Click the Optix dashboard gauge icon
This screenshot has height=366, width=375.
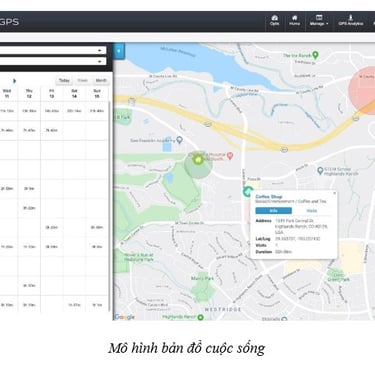tap(274, 21)
